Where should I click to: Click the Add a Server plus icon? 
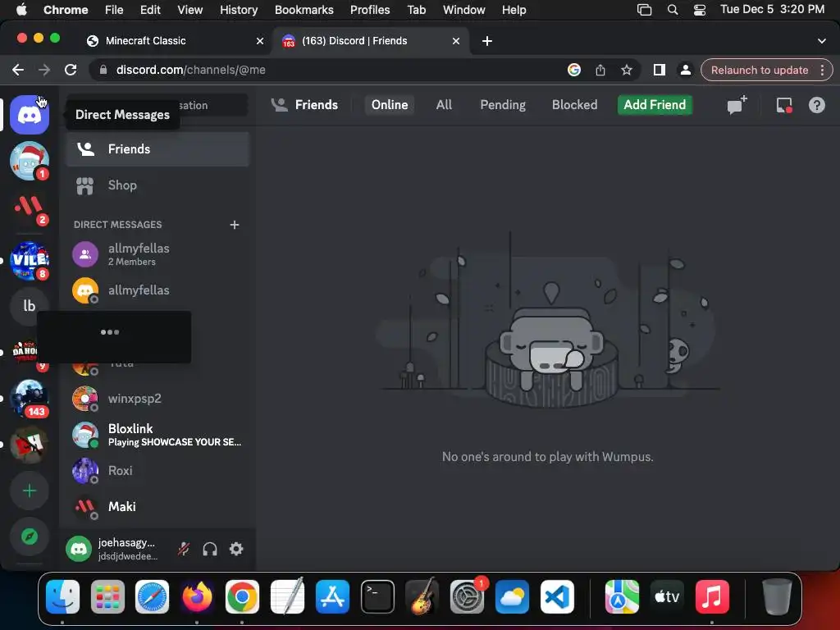click(30, 491)
